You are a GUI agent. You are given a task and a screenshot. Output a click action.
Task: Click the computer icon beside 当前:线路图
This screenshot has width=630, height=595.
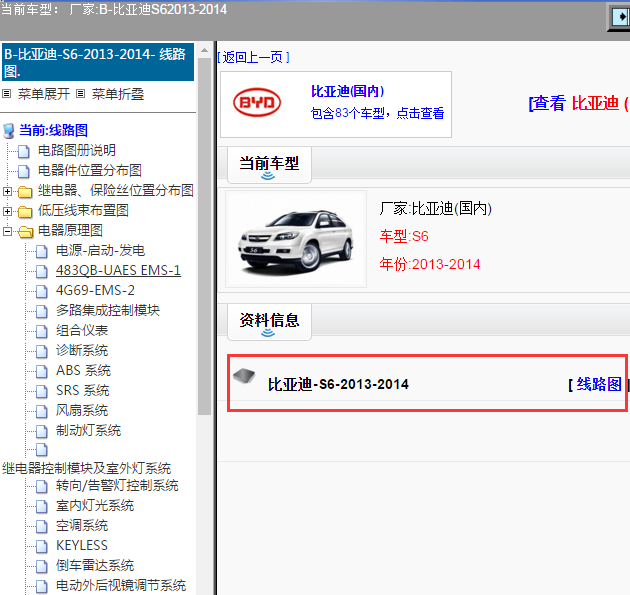point(8,131)
